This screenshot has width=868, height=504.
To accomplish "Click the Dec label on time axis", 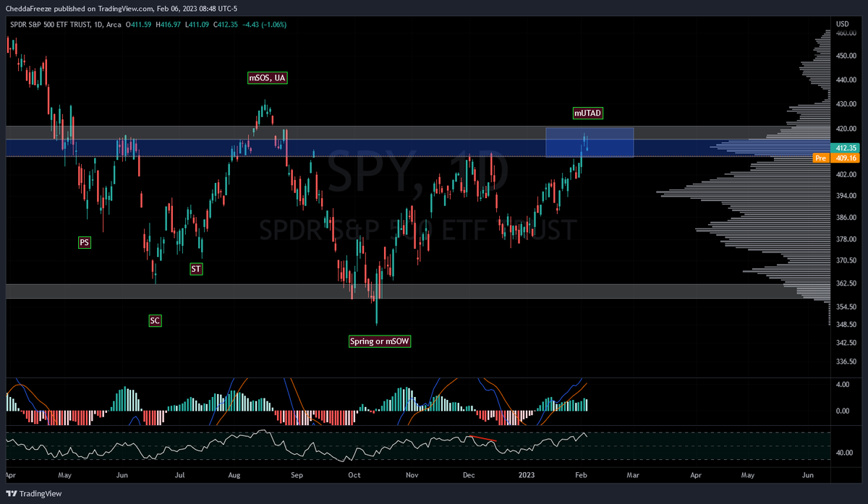I will click(468, 476).
